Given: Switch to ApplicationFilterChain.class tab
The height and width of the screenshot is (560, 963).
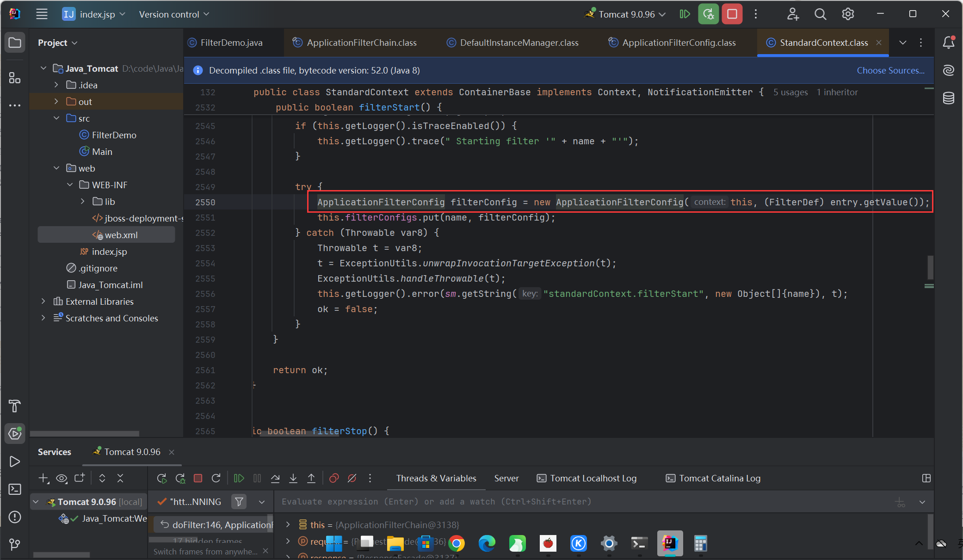Looking at the screenshot, I should click(x=355, y=43).
